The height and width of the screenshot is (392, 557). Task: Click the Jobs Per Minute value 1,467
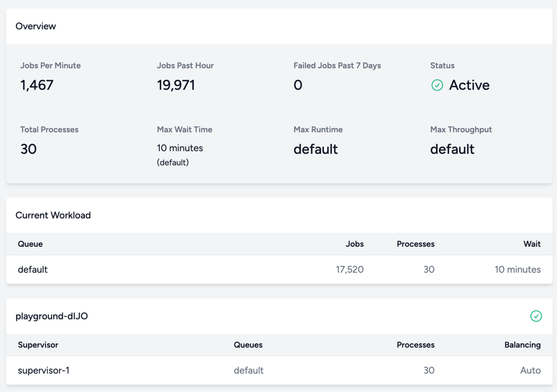[x=37, y=85]
